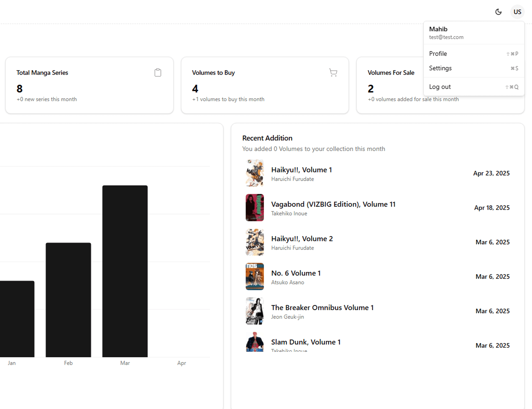Select the Haikyu!!, Volume 1 title
The image size is (532, 409).
pyautogui.click(x=301, y=170)
